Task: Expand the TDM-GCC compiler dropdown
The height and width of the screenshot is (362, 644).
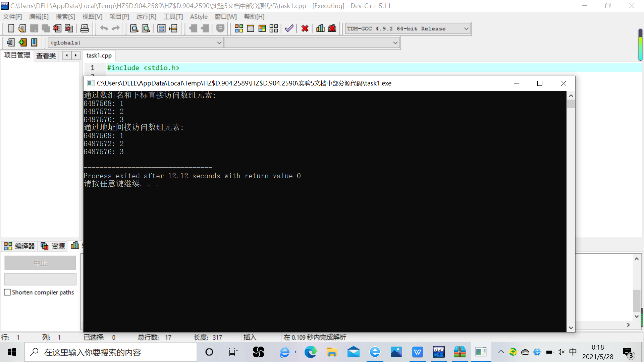Action: point(466,29)
